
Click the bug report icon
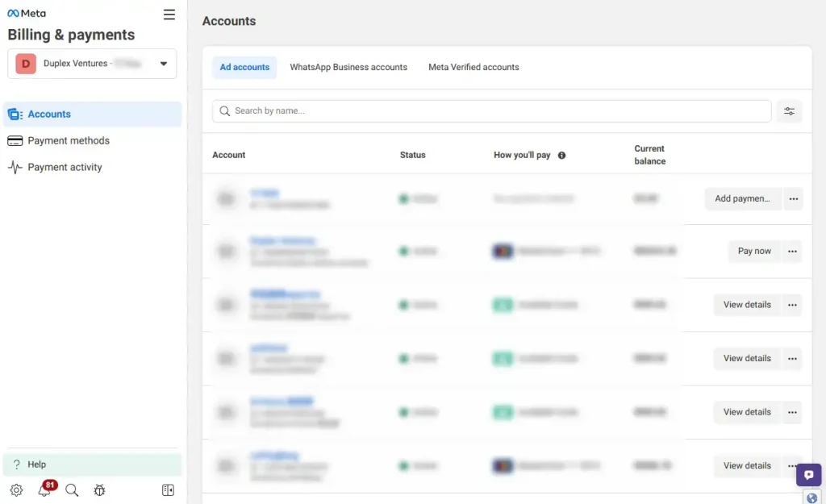99,490
